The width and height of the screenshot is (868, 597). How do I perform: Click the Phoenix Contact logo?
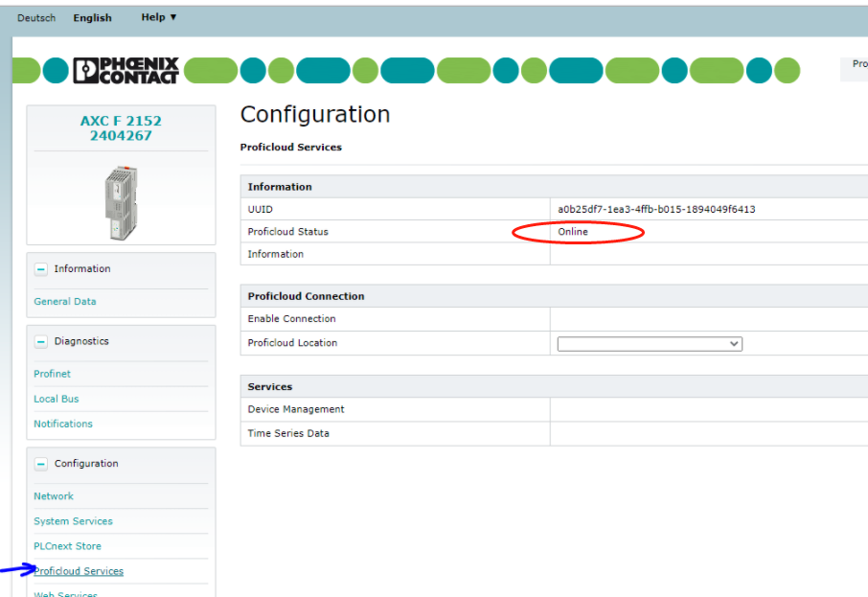click(x=125, y=70)
